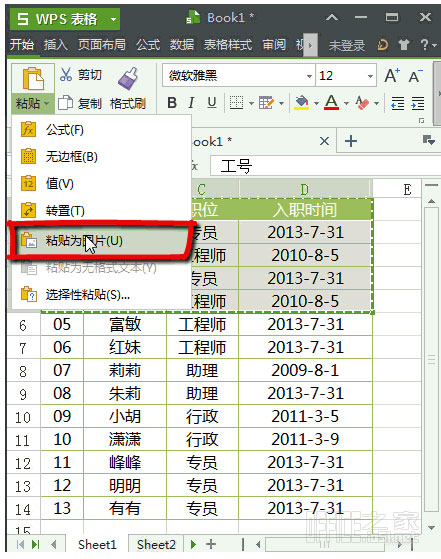Collapse the ribbon with up chevron
The width and height of the screenshot is (441, 559).
pyautogui.click(x=332, y=17)
